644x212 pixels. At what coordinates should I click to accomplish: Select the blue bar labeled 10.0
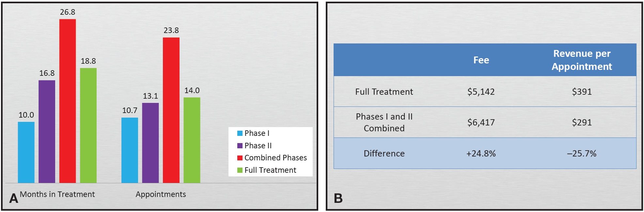tap(26, 152)
